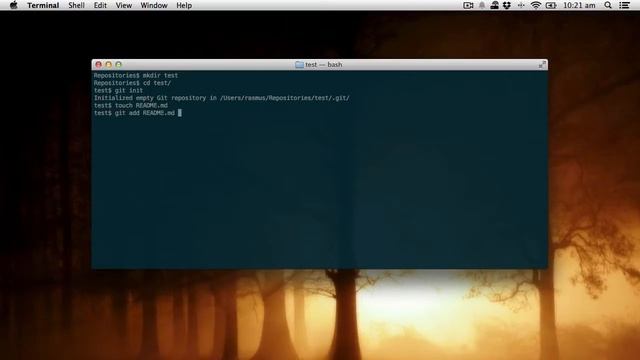
Task: Open the View menu
Action: pyautogui.click(x=124, y=5)
